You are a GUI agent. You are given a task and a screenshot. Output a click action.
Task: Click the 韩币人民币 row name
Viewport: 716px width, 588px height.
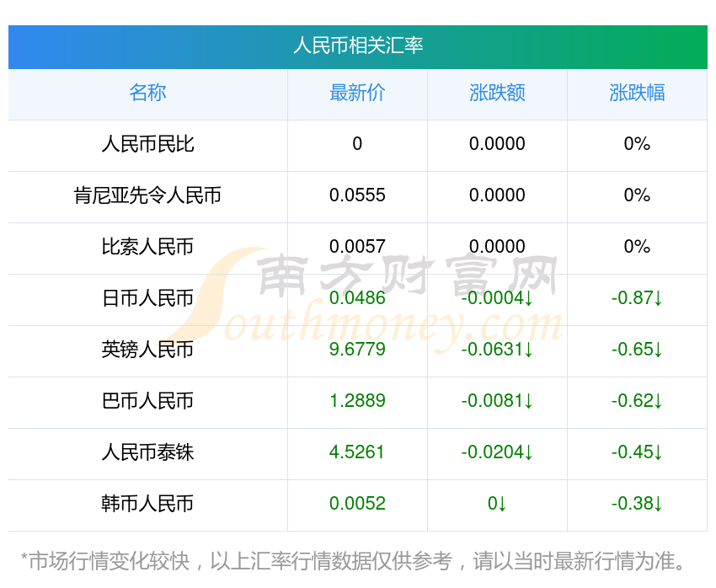click(x=147, y=504)
